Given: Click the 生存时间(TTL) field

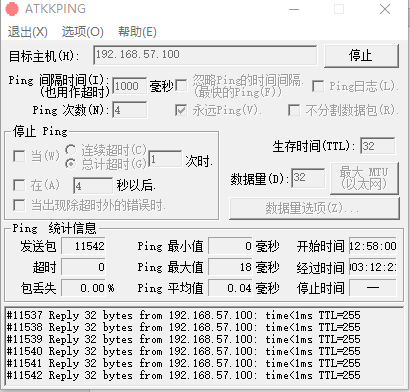Looking at the screenshot, I should (x=378, y=146).
